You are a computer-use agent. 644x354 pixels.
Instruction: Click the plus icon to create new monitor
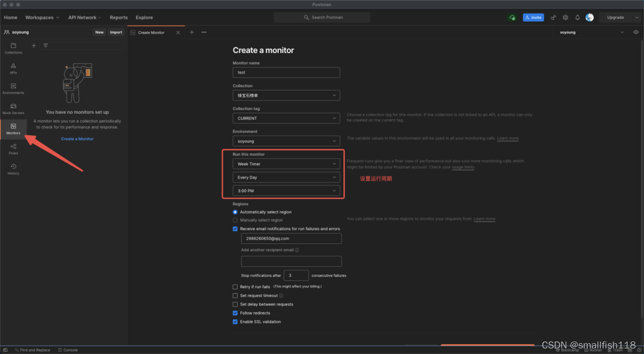[x=34, y=46]
